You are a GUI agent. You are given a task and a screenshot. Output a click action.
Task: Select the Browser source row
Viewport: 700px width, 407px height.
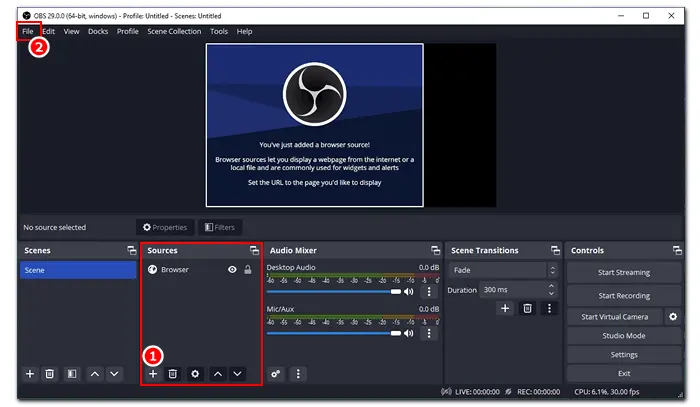[200, 270]
